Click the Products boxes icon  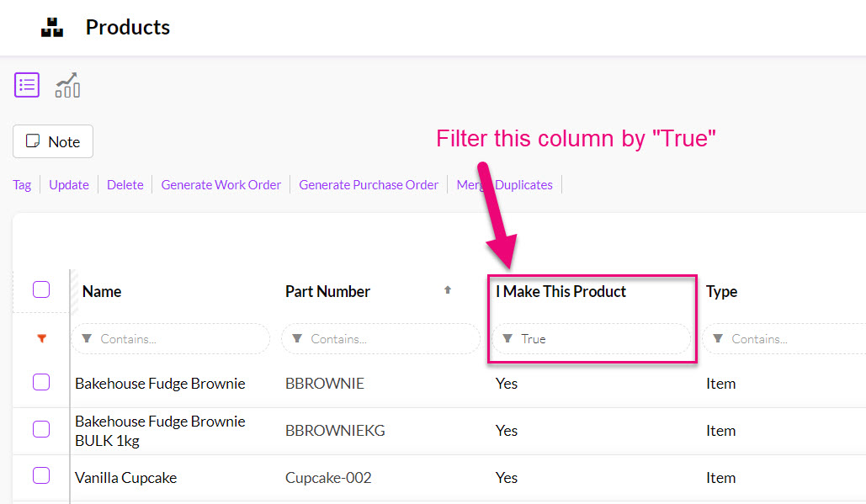click(x=52, y=27)
